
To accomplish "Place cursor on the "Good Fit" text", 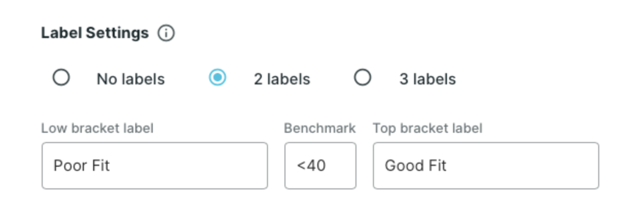I will pyautogui.click(x=416, y=166).
